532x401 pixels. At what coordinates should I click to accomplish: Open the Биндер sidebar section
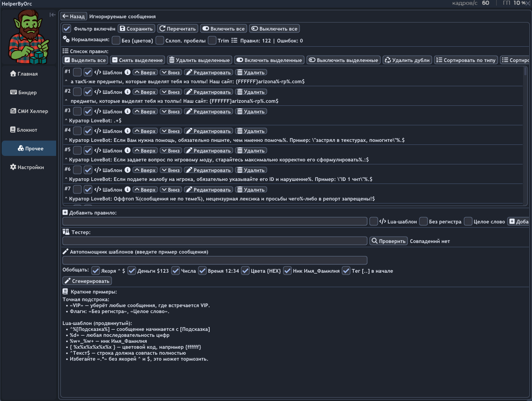point(28,93)
